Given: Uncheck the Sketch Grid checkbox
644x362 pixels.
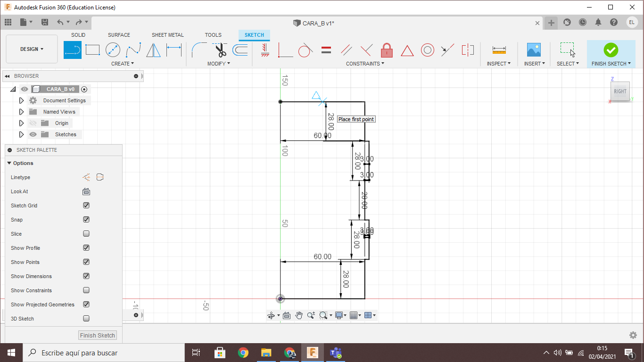Looking at the screenshot, I should click(86, 206).
